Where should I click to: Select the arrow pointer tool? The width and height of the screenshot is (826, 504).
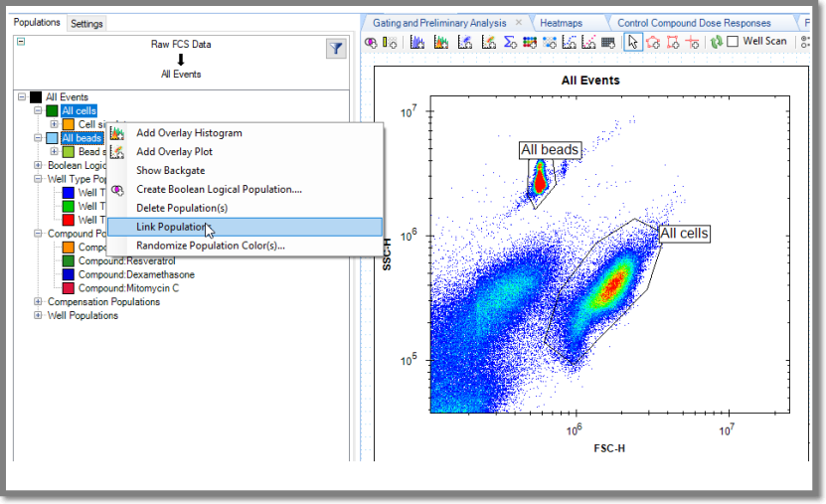pyautogui.click(x=632, y=42)
